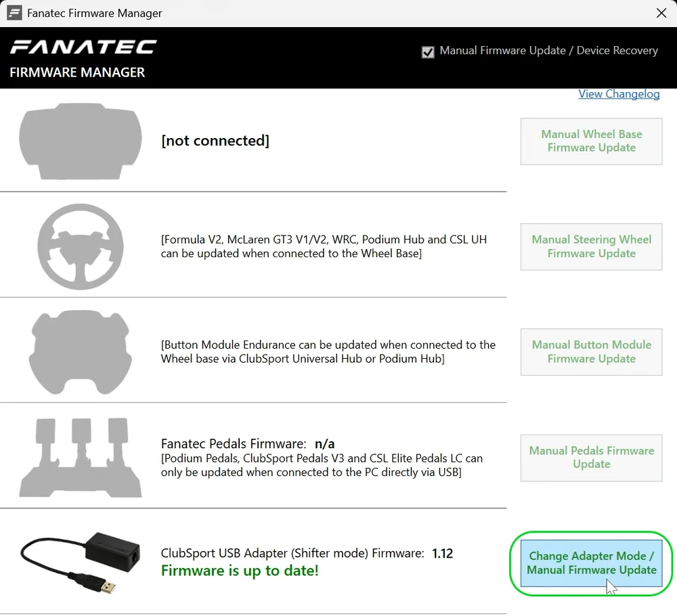Close the Fanatec Firmware Manager window
677x616 pixels.
[x=661, y=13]
